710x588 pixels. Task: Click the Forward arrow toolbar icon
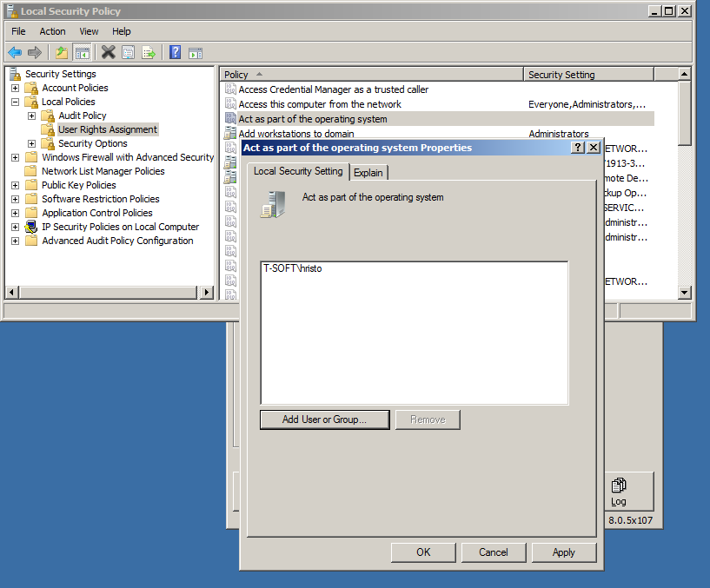coord(34,52)
